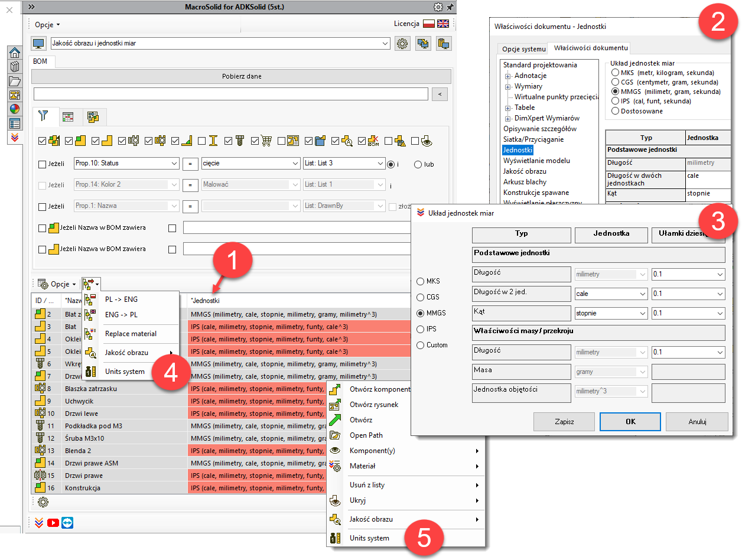
Task: Expand the Komponent(y) submenu
Action: coord(405,451)
